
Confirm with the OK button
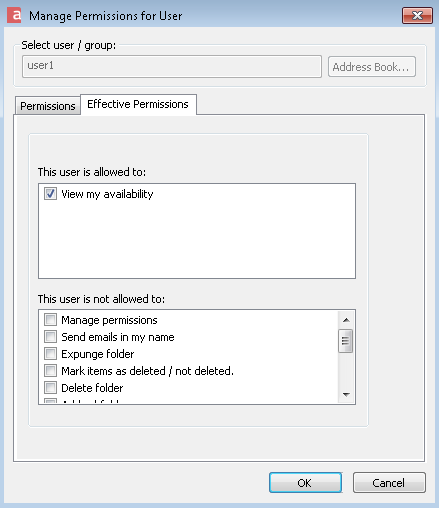point(305,482)
